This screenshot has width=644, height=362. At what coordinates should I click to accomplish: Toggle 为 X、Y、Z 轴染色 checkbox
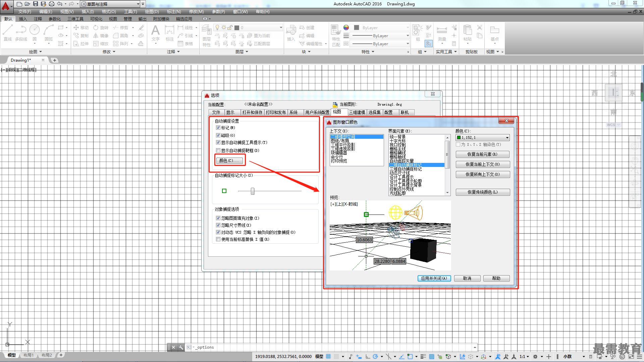click(x=458, y=144)
